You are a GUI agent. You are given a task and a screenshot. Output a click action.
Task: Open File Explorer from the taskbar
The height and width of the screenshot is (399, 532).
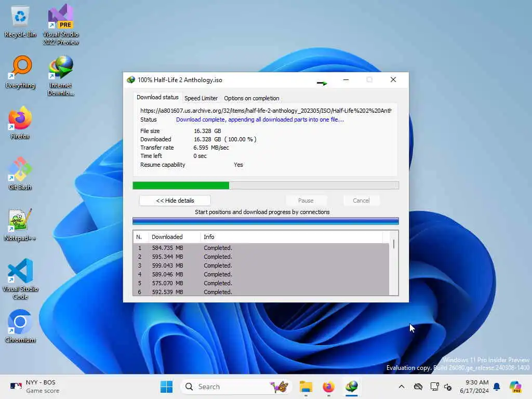pos(305,387)
